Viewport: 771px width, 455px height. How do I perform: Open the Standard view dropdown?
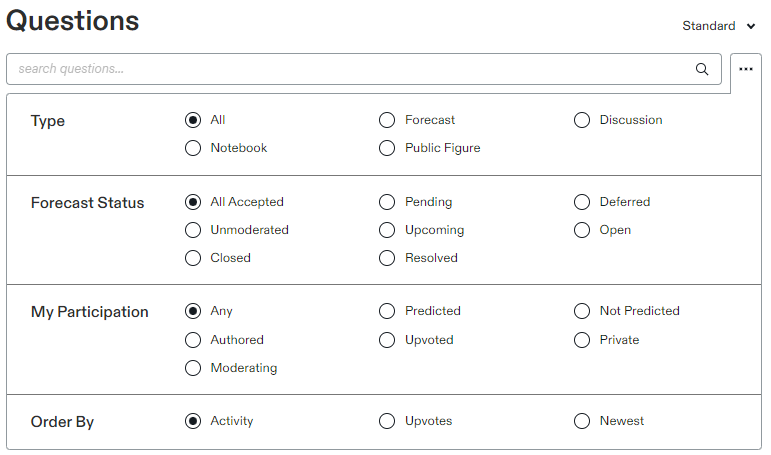719,26
